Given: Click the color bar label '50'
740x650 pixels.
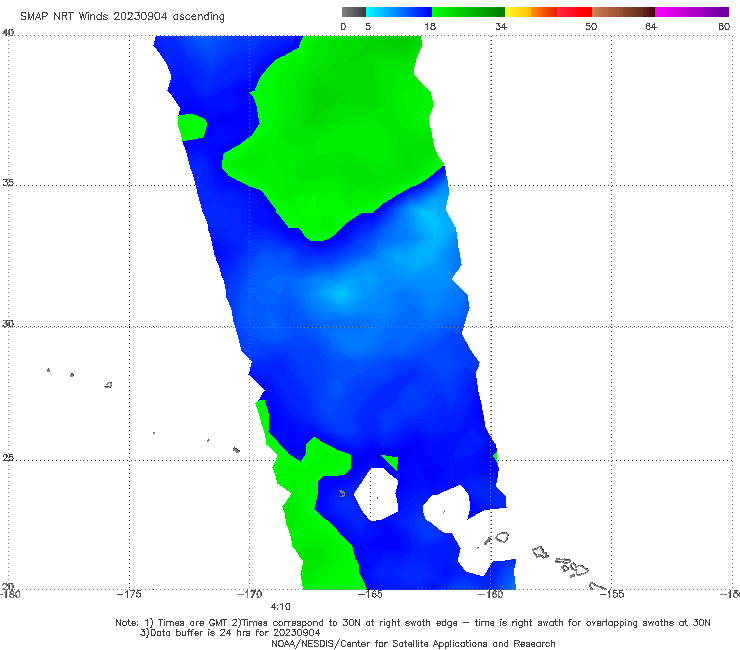Looking at the screenshot, I should coord(591,26).
